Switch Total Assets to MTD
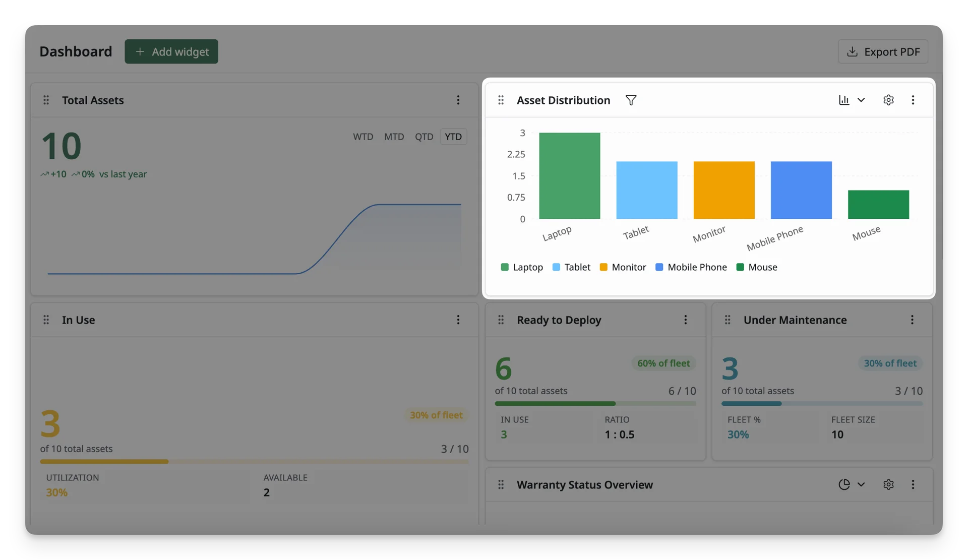This screenshot has width=968, height=560. [394, 137]
